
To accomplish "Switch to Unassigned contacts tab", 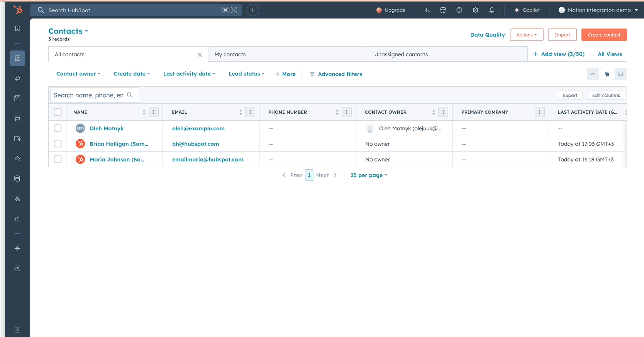I will point(448,54).
